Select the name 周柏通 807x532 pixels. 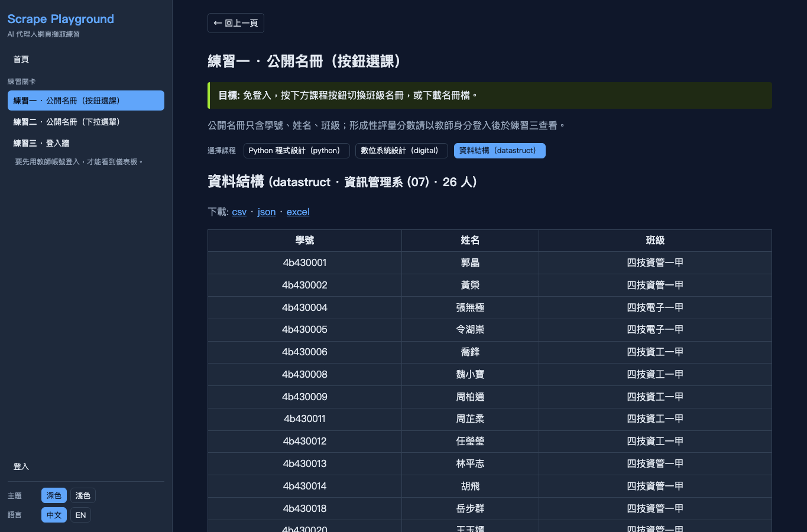point(470,397)
